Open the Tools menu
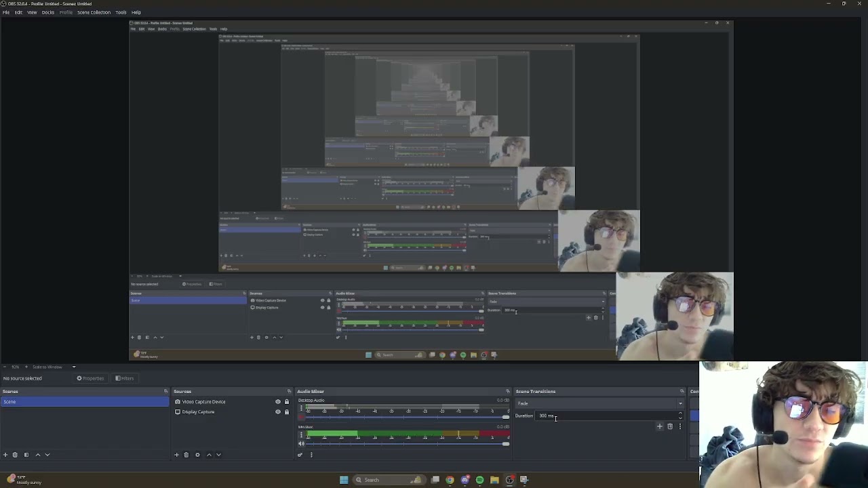This screenshot has width=868, height=488. click(121, 12)
